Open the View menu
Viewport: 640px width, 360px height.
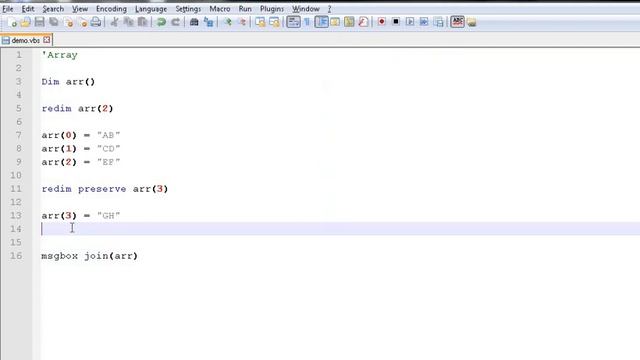point(80,9)
